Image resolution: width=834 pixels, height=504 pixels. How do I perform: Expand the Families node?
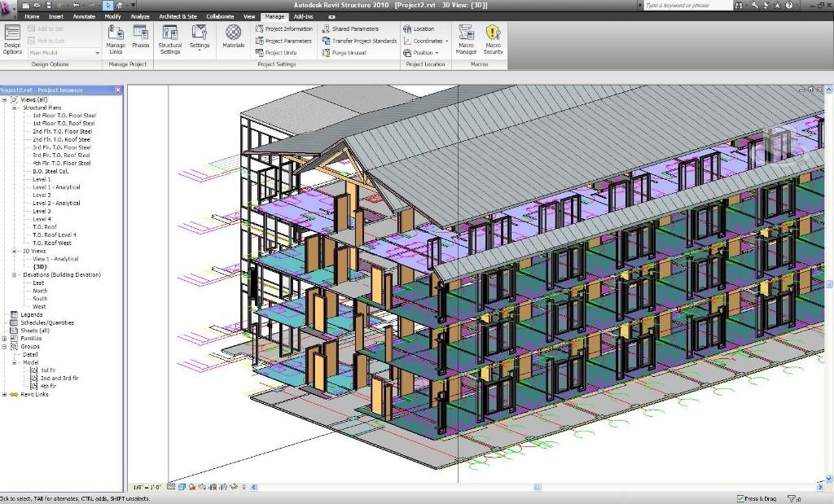pos(4,338)
